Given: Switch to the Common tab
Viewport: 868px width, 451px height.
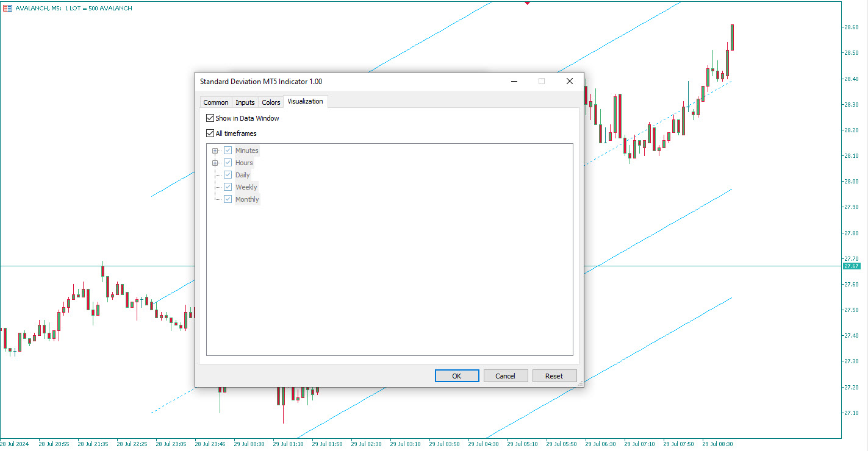Looking at the screenshot, I should pyautogui.click(x=216, y=102).
